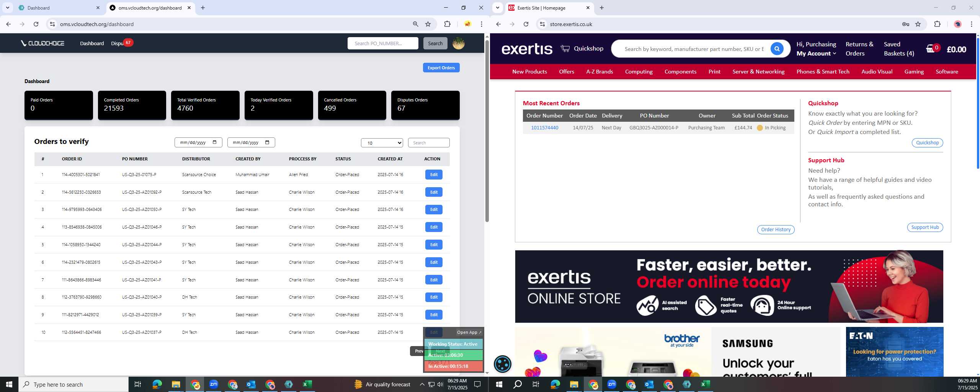This screenshot has width=980, height=392.
Task: Click the Search button beside PO_NUMBER field
Action: click(435, 43)
